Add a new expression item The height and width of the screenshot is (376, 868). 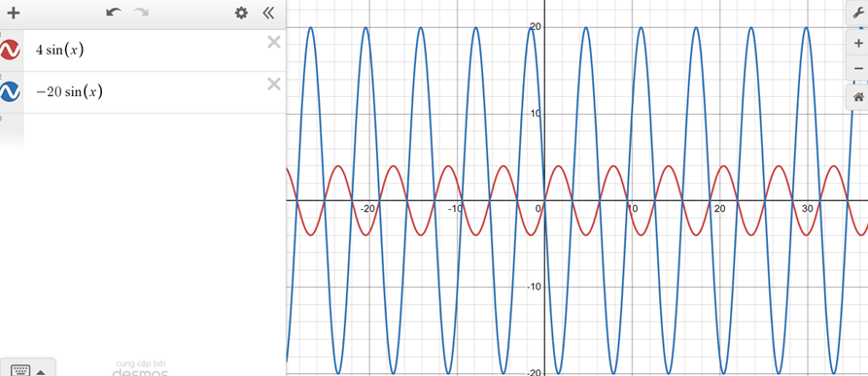point(13,14)
